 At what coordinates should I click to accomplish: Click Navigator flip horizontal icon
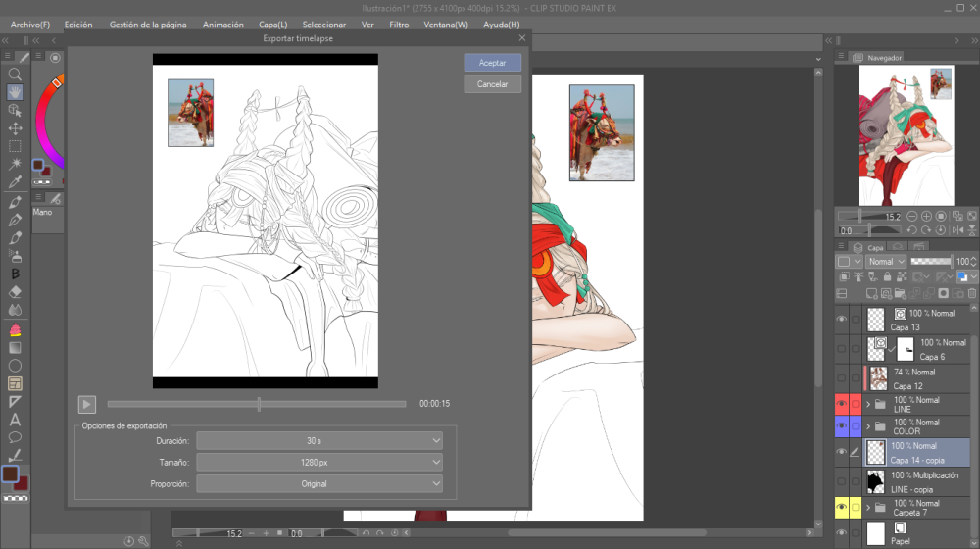click(x=957, y=230)
